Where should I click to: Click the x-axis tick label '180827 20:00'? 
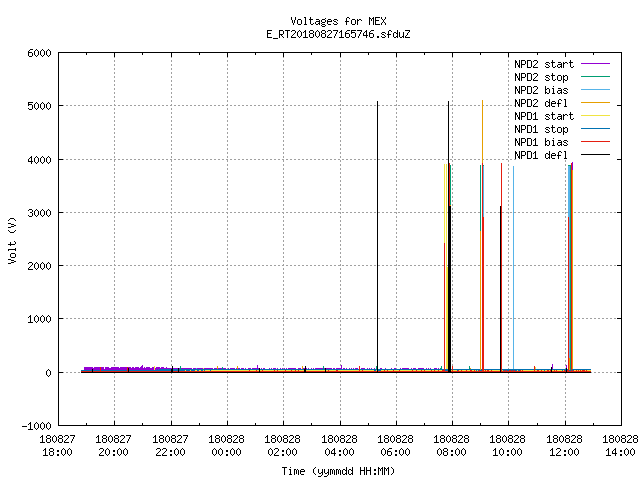click(114, 446)
